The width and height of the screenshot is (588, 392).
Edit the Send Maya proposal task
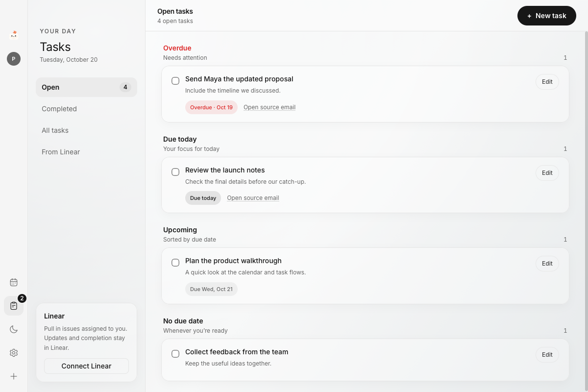[x=547, y=82]
